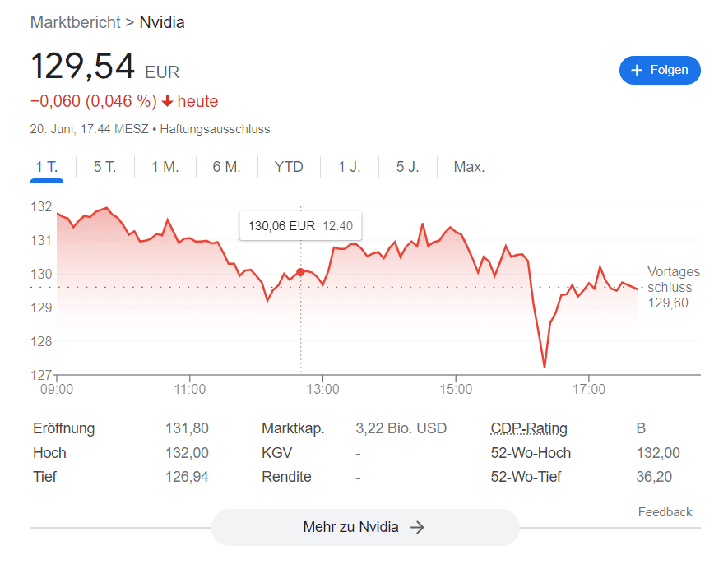Open the Marktbericht breadcrumb link

(x=75, y=22)
